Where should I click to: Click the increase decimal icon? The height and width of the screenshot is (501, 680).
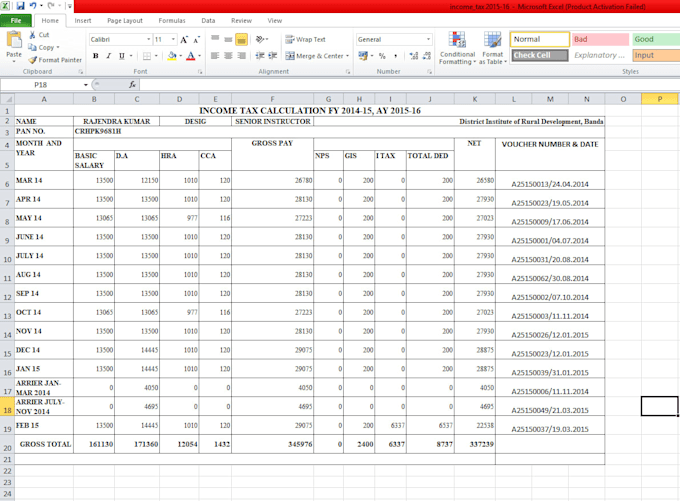(x=414, y=56)
